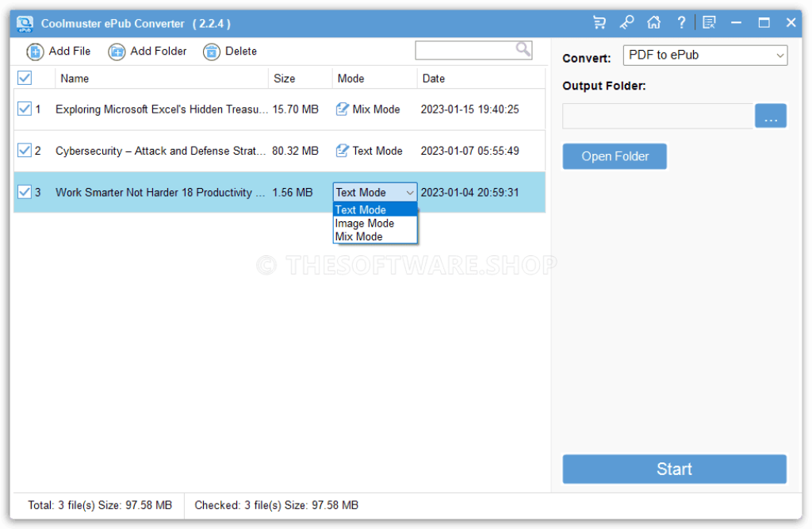Select the Exploring Microsoft Excel's Hidden Treasu... row

point(280,109)
